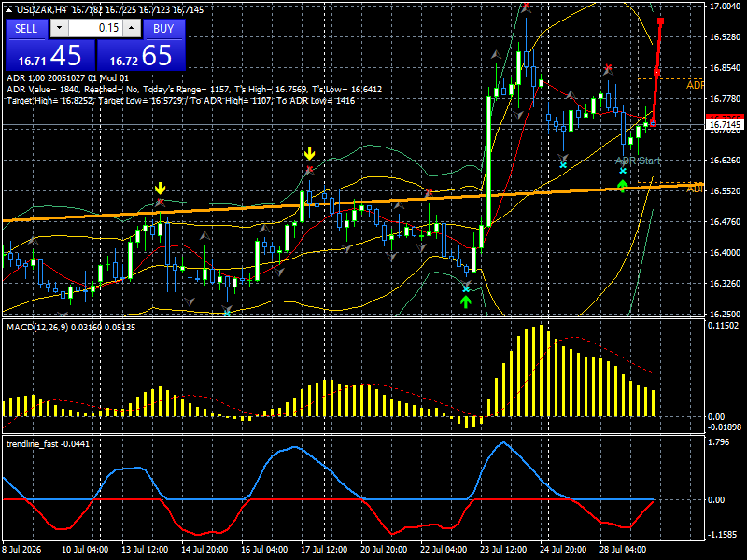Select the ADR Value= 1840 info line
Screen dimensions: 747x560
click(194, 89)
